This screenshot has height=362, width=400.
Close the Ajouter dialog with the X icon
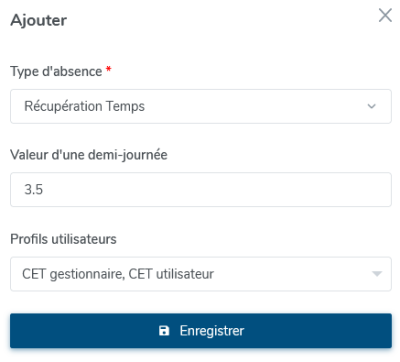pos(385,15)
